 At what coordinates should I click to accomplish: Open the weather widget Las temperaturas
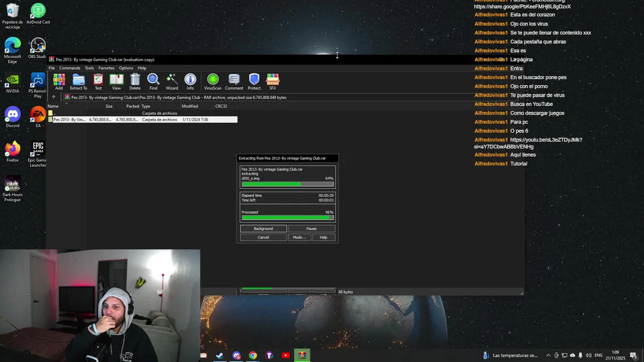[511, 355]
